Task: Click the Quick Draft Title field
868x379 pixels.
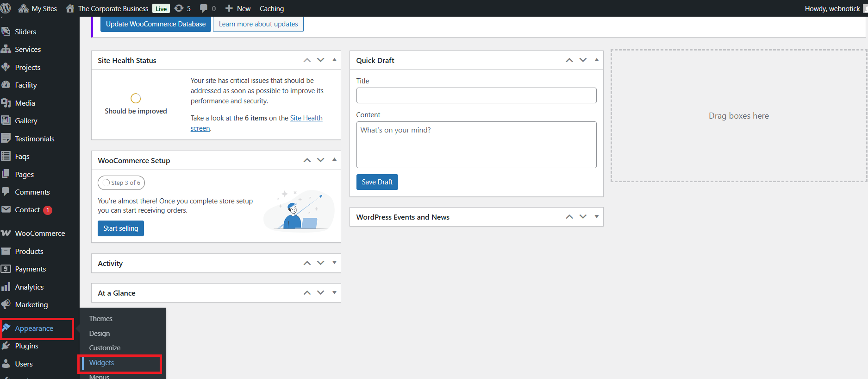Action: (476, 95)
